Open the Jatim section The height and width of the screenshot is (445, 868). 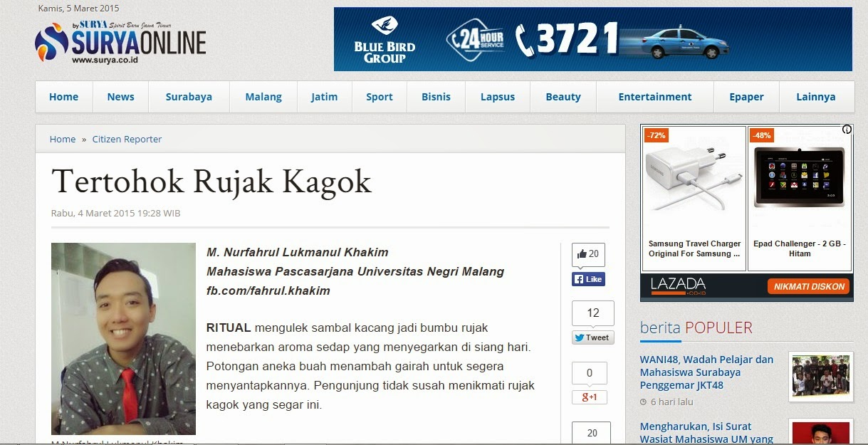pyautogui.click(x=325, y=97)
